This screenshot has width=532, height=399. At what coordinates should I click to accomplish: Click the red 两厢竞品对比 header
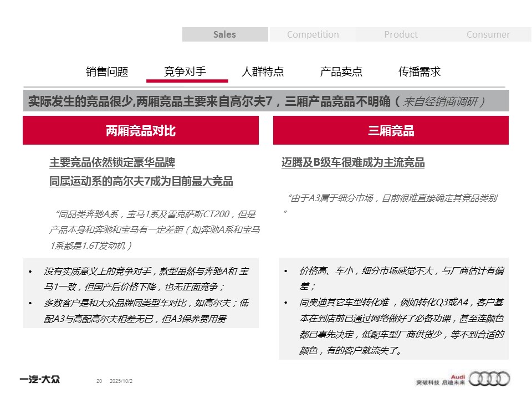pos(141,131)
